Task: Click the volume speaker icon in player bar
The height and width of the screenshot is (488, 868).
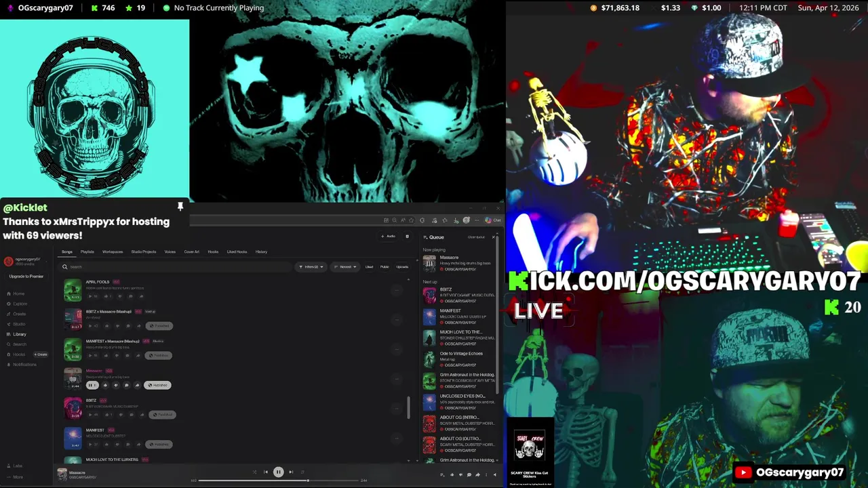Action: point(494,474)
